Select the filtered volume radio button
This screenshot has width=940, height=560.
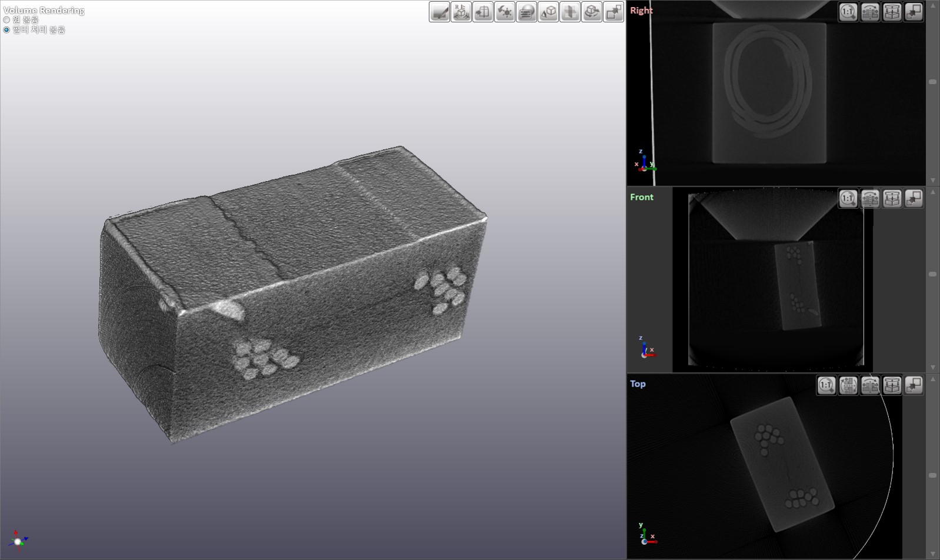(x=7, y=30)
